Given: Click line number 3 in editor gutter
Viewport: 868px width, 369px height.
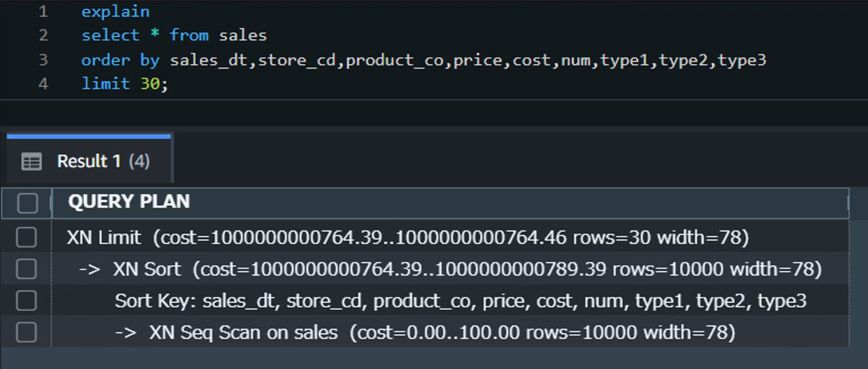Looking at the screenshot, I should point(43,60).
